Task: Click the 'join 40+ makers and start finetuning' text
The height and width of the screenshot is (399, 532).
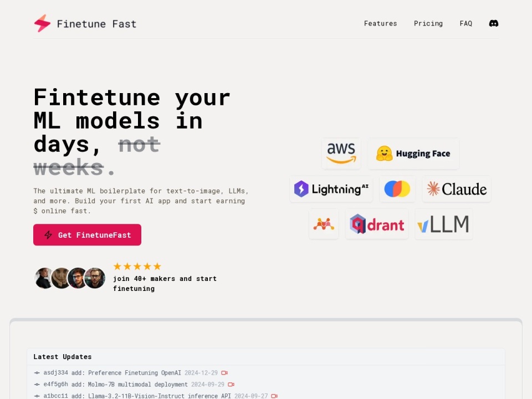Action: (165, 284)
